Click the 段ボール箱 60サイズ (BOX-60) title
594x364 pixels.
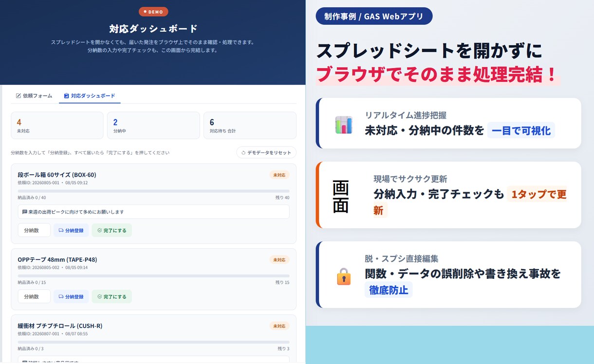pos(57,175)
